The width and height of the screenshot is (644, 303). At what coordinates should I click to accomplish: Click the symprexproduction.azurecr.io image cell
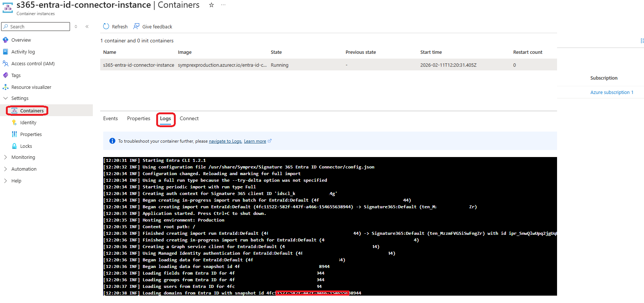pos(222,65)
